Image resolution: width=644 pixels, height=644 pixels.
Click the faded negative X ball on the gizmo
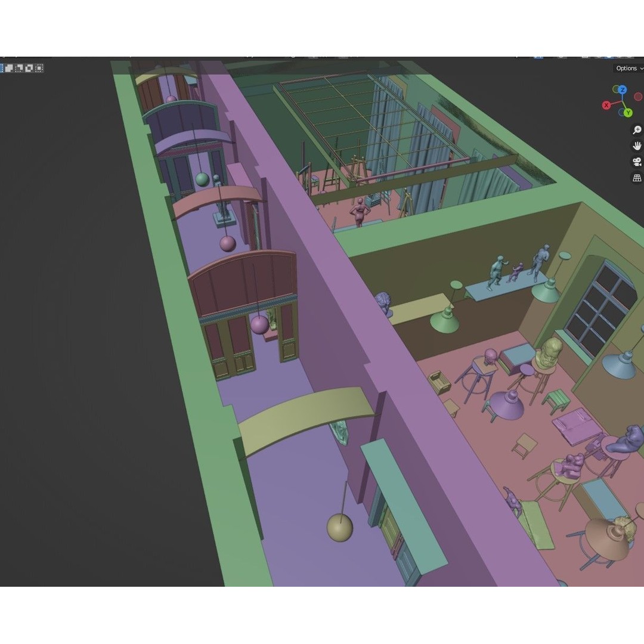coord(638,95)
